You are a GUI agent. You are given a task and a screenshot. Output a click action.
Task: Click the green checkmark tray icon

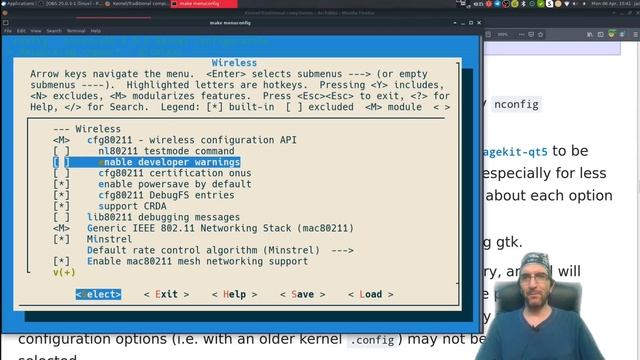point(541,4)
